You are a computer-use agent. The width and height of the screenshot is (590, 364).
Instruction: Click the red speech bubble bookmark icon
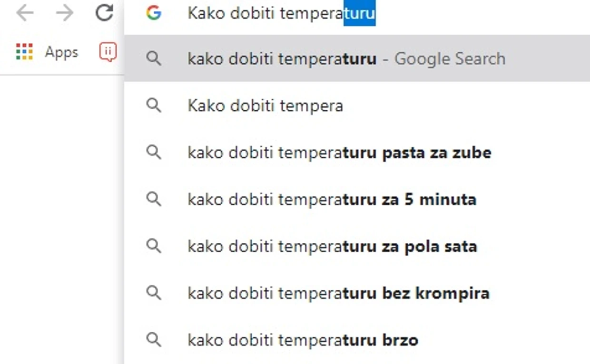pyautogui.click(x=108, y=52)
